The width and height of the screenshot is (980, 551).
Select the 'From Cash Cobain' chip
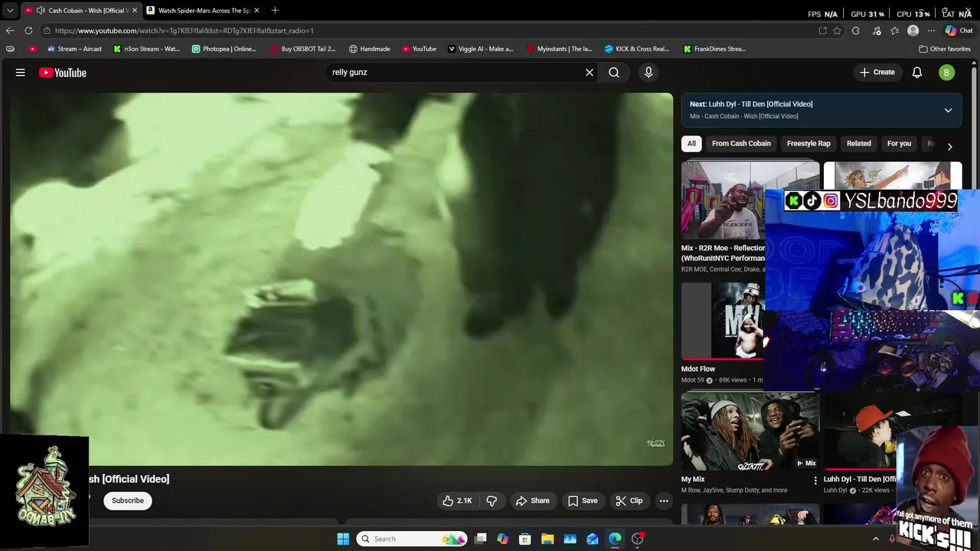pyautogui.click(x=741, y=143)
